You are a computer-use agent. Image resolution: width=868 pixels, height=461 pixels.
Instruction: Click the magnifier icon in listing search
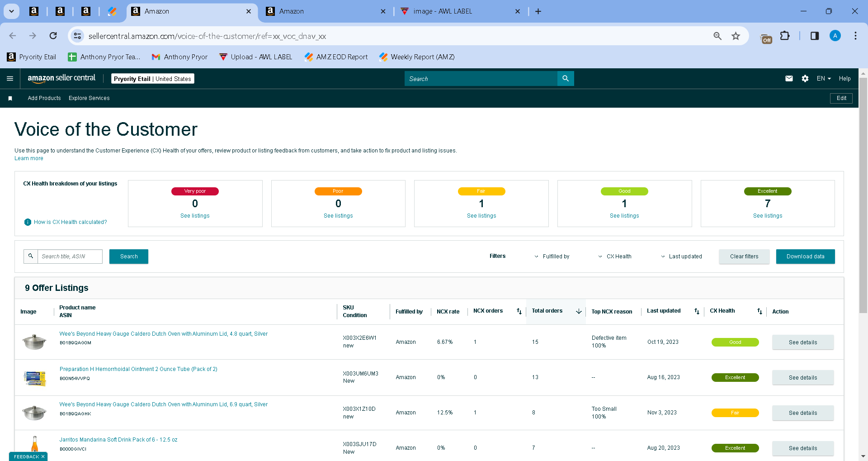coord(31,257)
